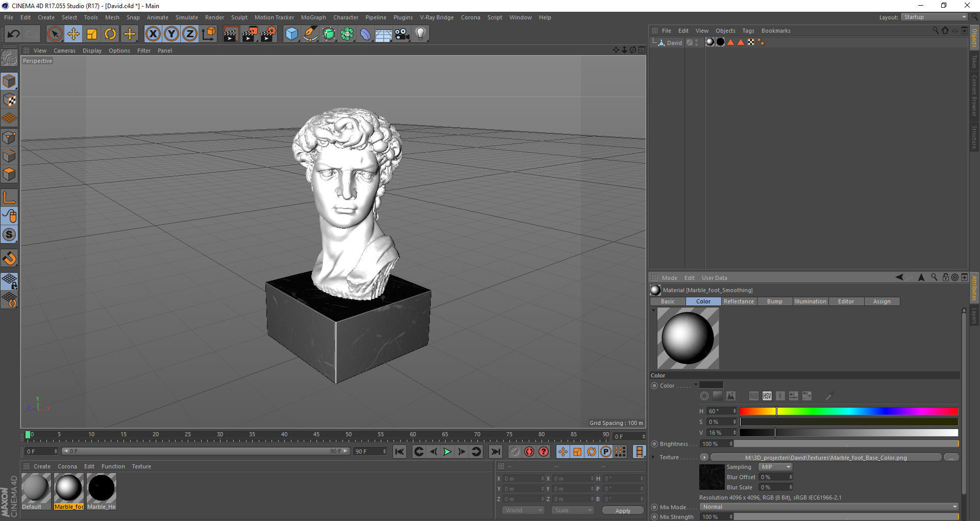Viewport: 980px width, 521px height.
Task: Click the Undo arrow icon
Action: (x=13, y=34)
